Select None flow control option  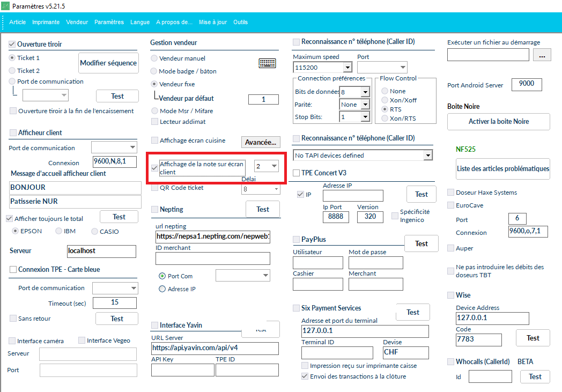coord(384,91)
